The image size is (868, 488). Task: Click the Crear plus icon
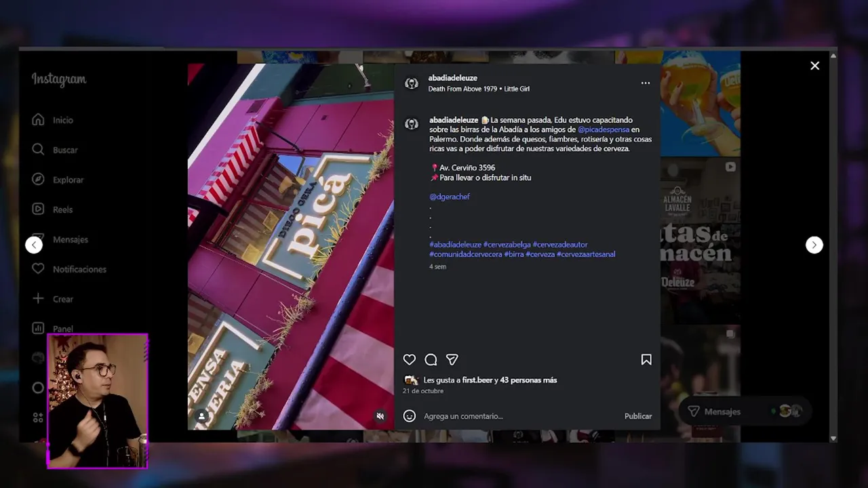pyautogui.click(x=38, y=299)
